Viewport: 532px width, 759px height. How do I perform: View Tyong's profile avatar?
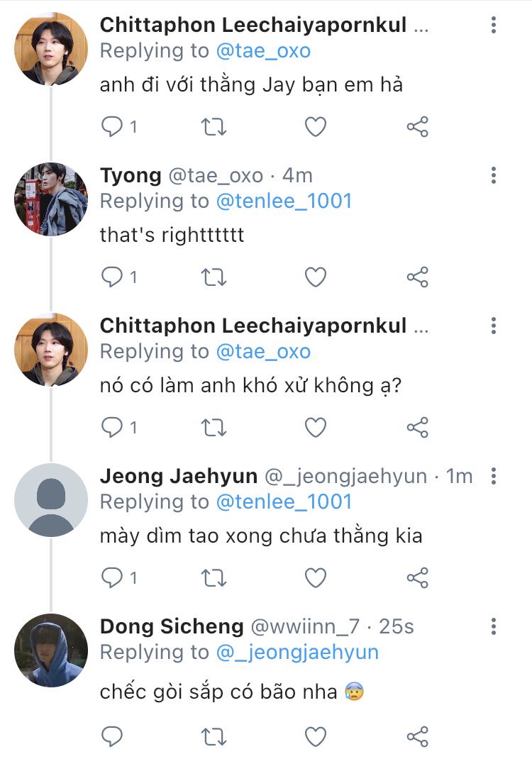tap(51, 199)
